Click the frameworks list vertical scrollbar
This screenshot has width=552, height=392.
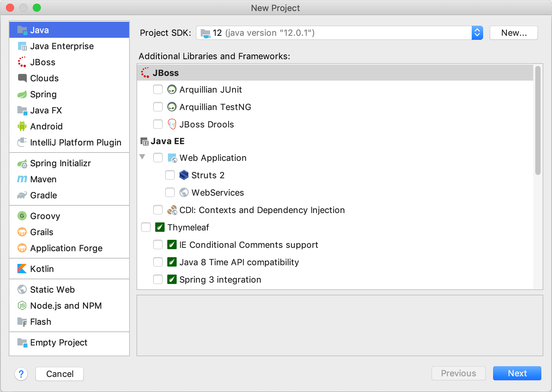(538, 120)
